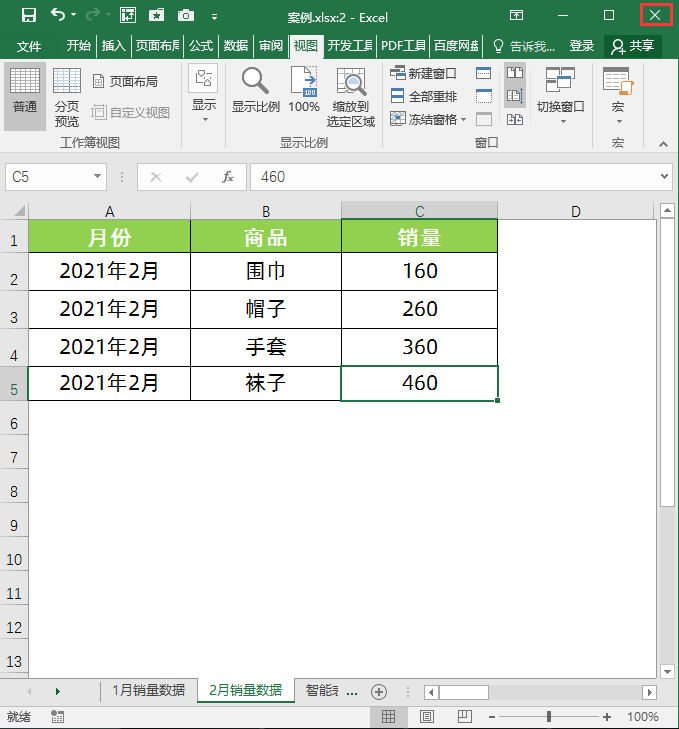Switch to 1月销量数据 sheet tab
Image resolution: width=679 pixels, height=729 pixels.
click(x=149, y=690)
